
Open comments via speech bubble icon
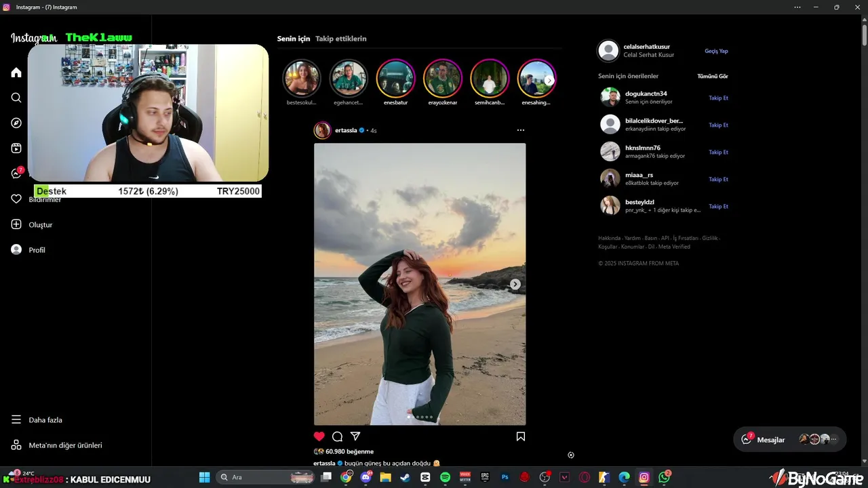click(x=337, y=436)
